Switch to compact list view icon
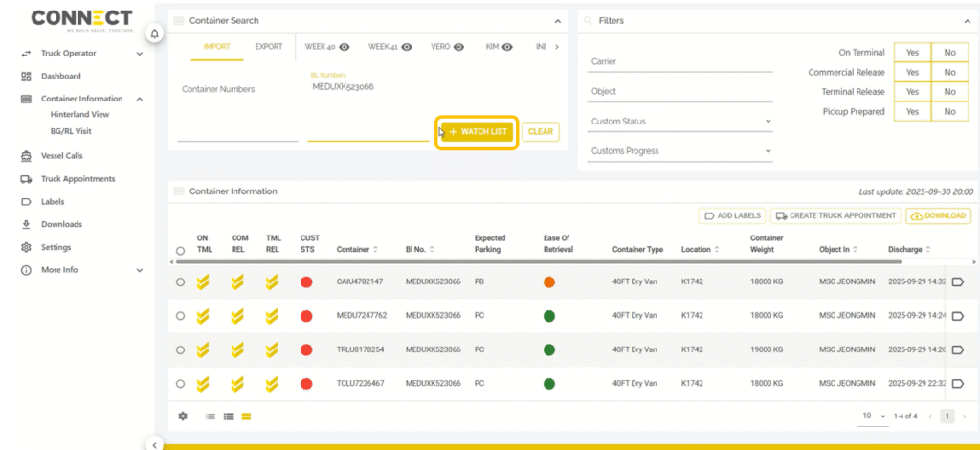Viewport: 980px width, 450px height. click(210, 416)
